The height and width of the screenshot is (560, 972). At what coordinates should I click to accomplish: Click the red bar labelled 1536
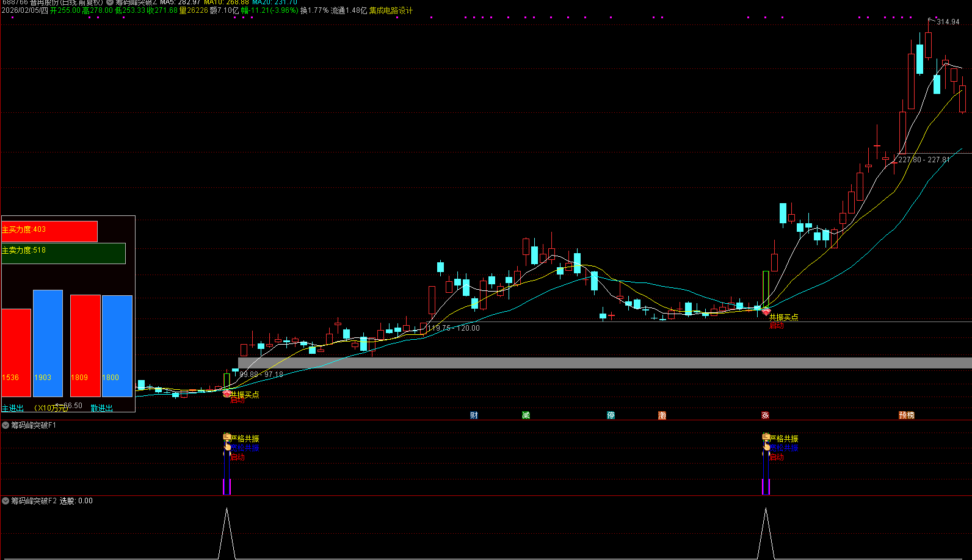pyautogui.click(x=16, y=353)
